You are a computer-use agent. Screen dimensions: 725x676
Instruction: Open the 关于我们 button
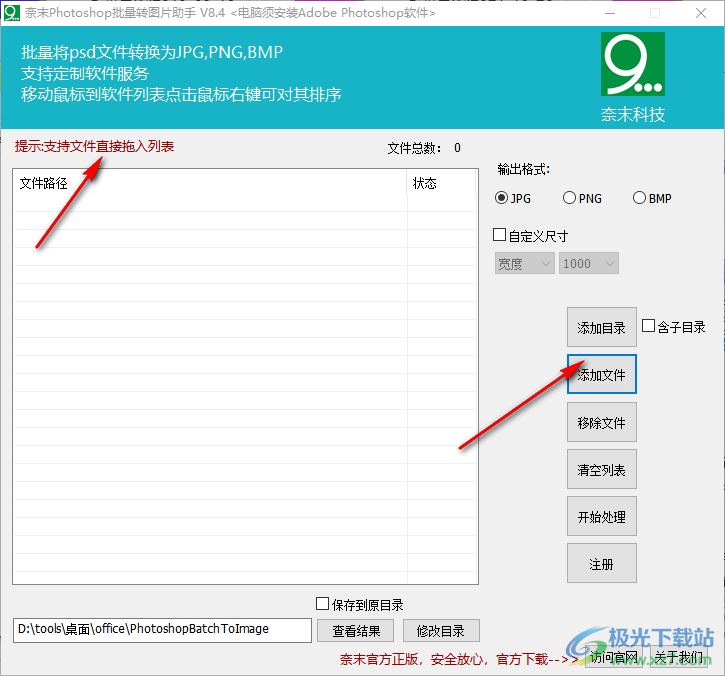click(678, 657)
